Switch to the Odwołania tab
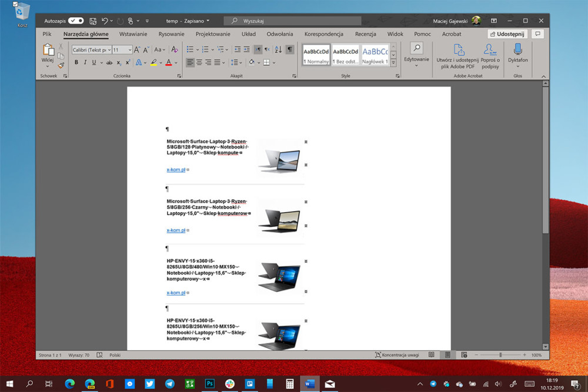 coord(280,33)
